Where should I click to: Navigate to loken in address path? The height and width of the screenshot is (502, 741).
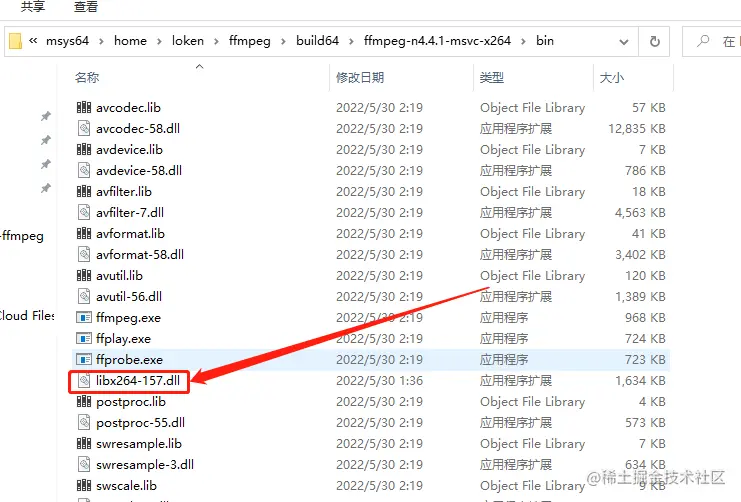(x=188, y=41)
